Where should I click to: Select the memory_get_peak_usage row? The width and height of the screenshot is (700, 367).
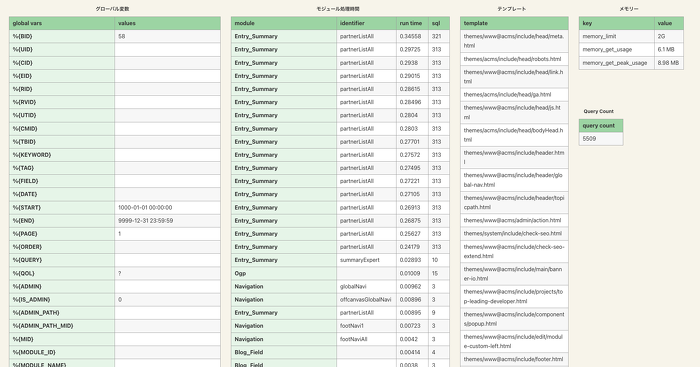(x=631, y=63)
